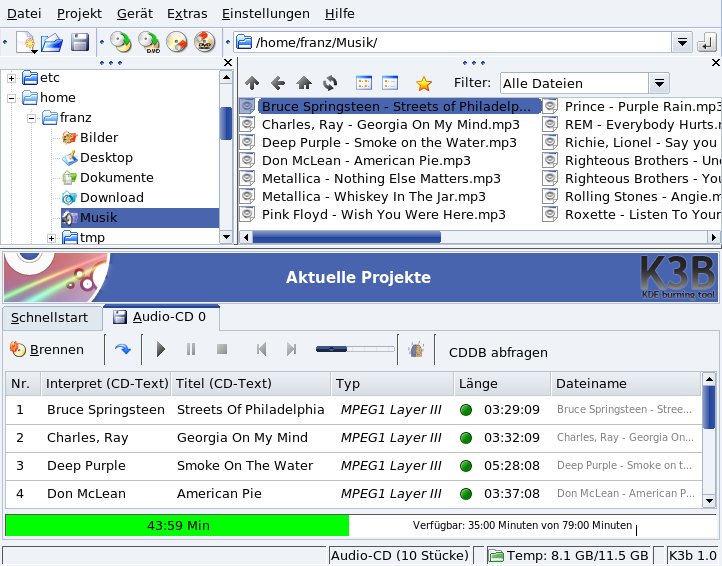Reload the file browser view

pos(330,83)
